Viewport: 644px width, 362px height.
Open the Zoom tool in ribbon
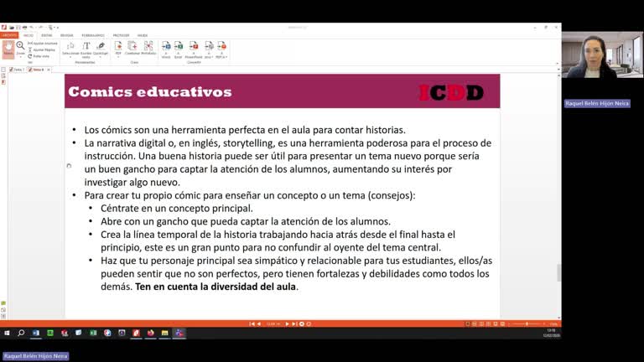click(x=20, y=49)
